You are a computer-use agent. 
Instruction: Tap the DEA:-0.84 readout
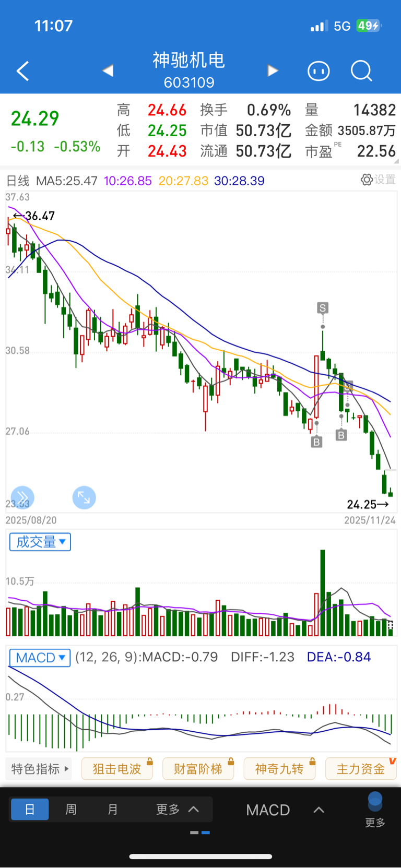pos(339,657)
